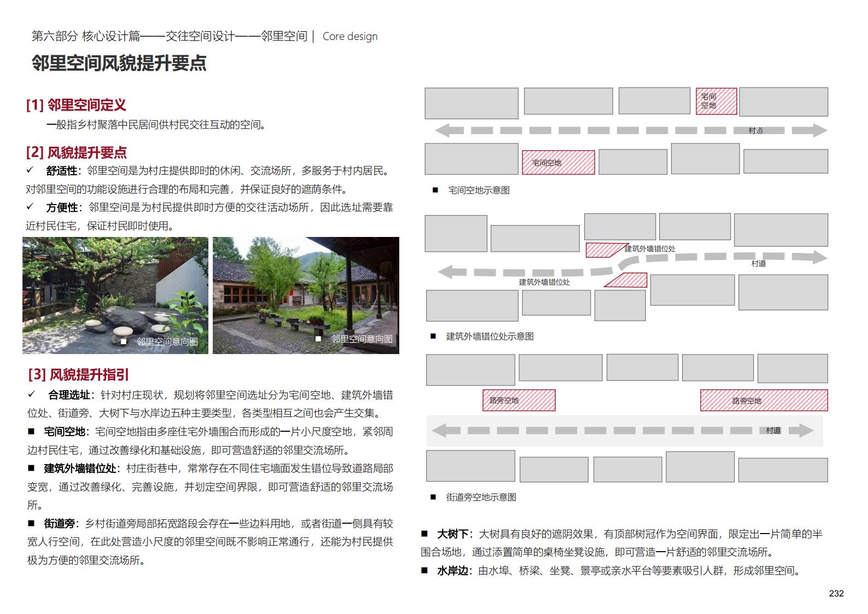
Task: Click the small hatched box labeled 宅间 空地
Action: (716, 101)
